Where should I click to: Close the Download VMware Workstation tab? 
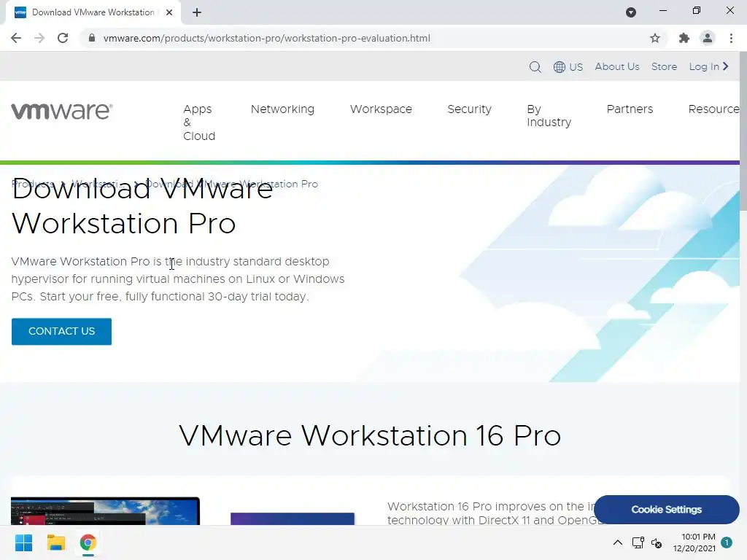pos(169,12)
